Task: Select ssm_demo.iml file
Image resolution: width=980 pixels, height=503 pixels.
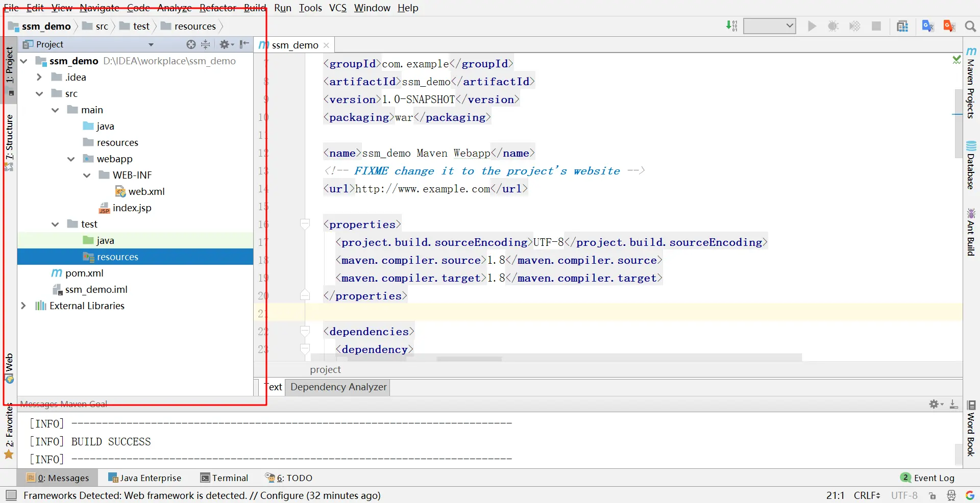Action: click(90, 289)
